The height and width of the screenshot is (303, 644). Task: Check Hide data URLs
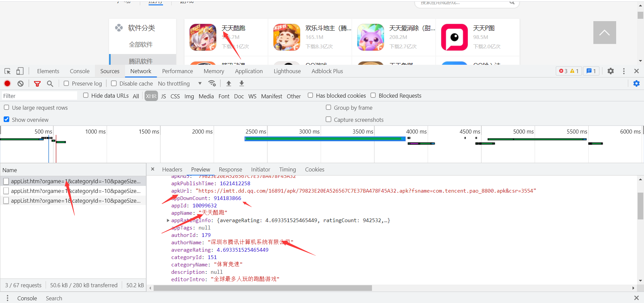click(x=86, y=95)
